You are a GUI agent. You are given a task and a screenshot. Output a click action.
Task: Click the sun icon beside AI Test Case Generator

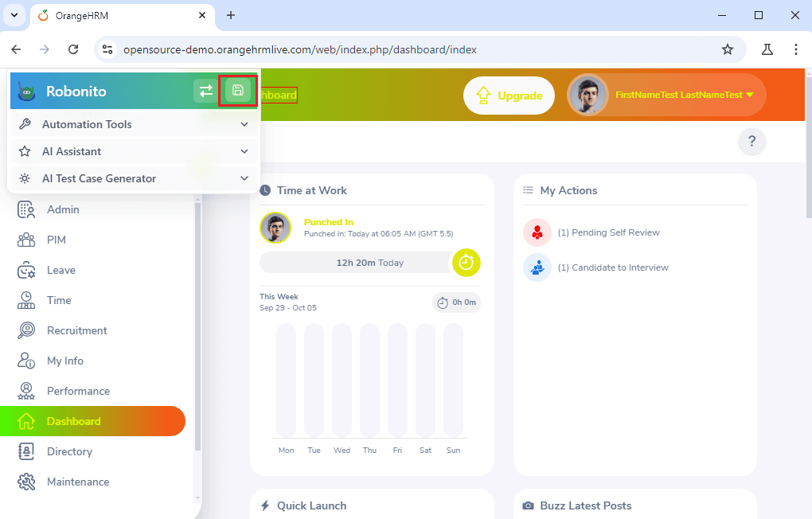click(25, 178)
